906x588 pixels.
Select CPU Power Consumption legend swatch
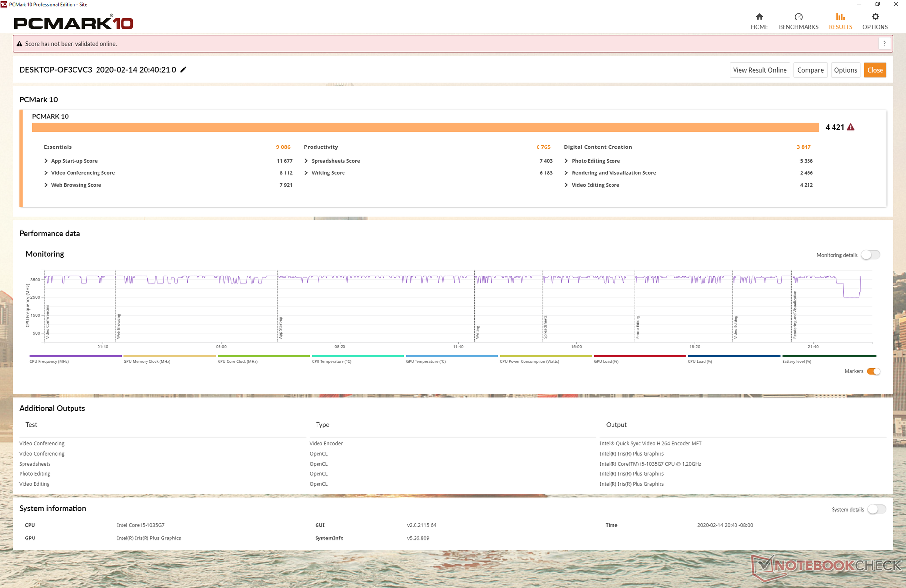(x=546, y=356)
